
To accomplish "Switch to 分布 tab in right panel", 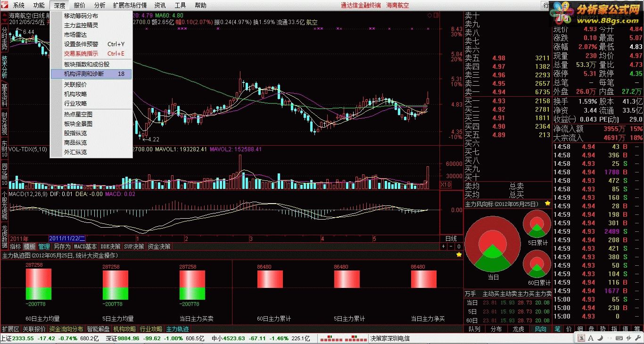I will 496,329.
